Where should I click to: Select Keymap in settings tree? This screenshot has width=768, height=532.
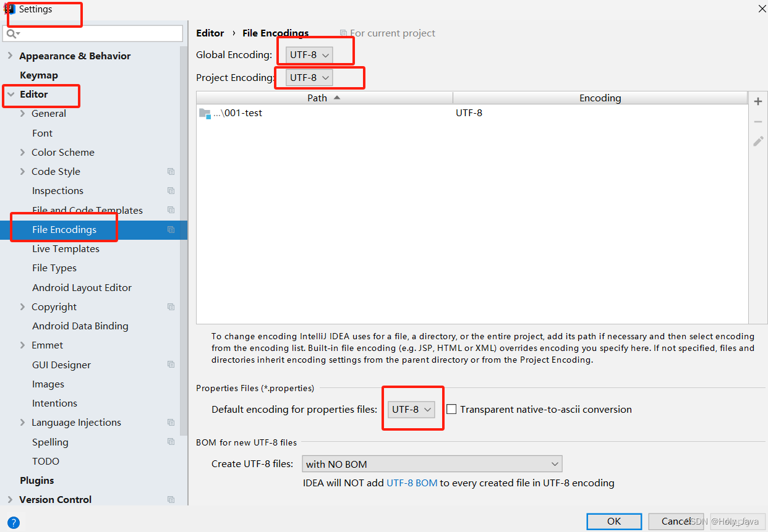pos(39,75)
